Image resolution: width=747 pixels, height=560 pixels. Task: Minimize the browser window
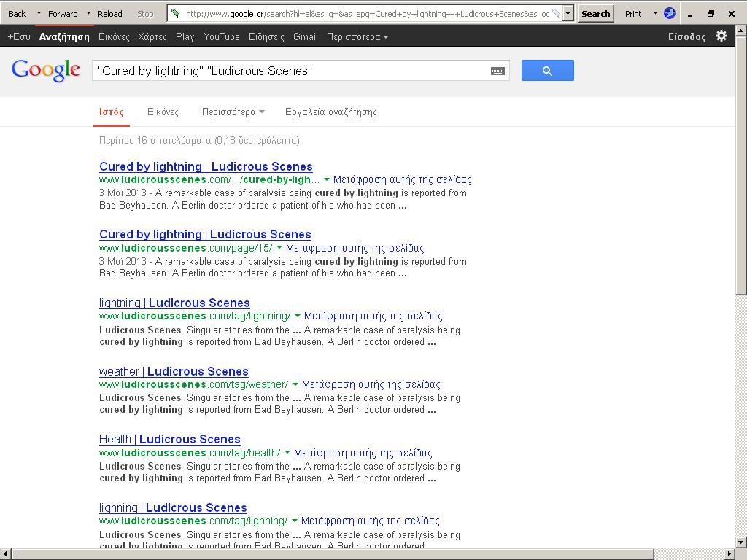(x=690, y=14)
